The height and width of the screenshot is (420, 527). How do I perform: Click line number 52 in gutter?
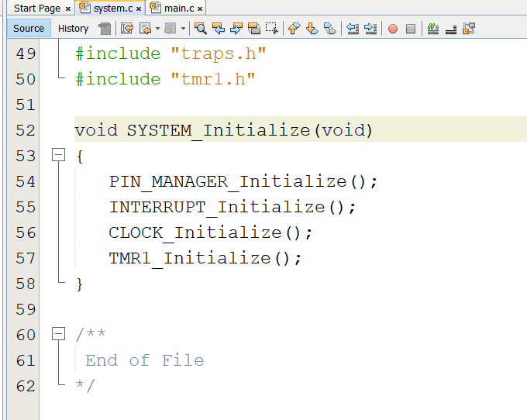(x=26, y=130)
